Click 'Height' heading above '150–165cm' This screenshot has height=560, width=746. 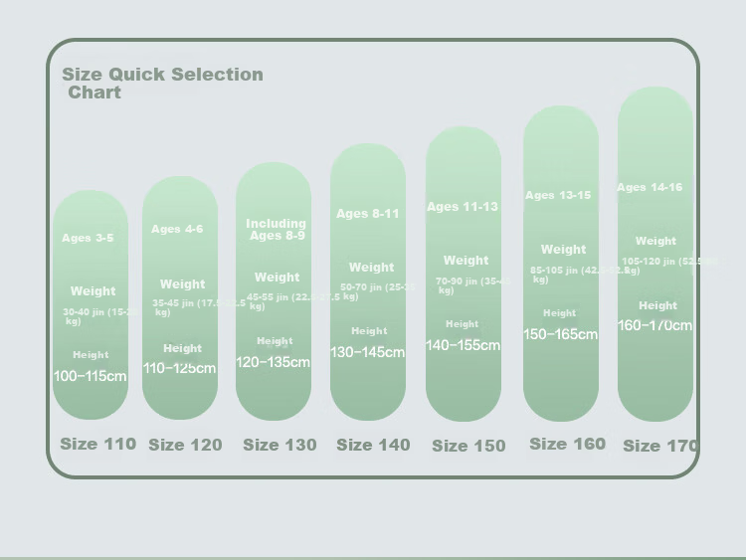pos(559,313)
